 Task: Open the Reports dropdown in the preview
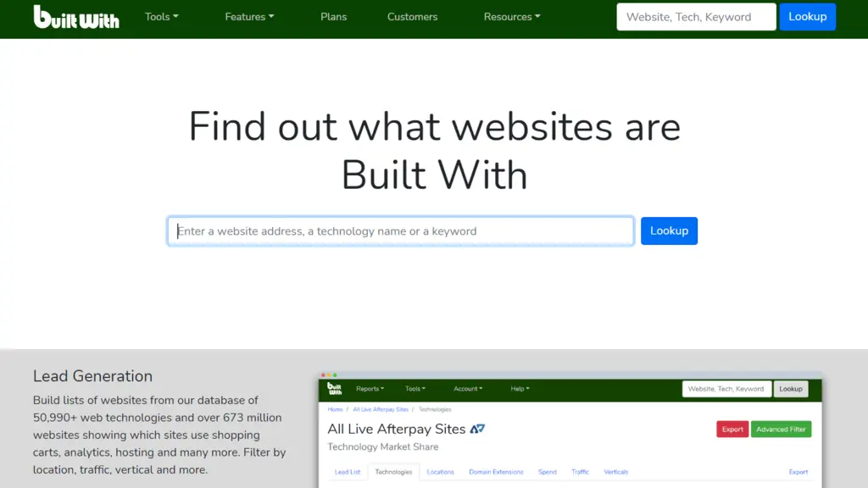click(370, 389)
